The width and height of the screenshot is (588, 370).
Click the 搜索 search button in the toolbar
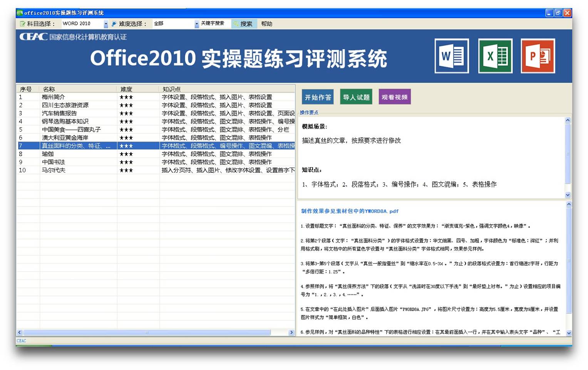pos(244,24)
